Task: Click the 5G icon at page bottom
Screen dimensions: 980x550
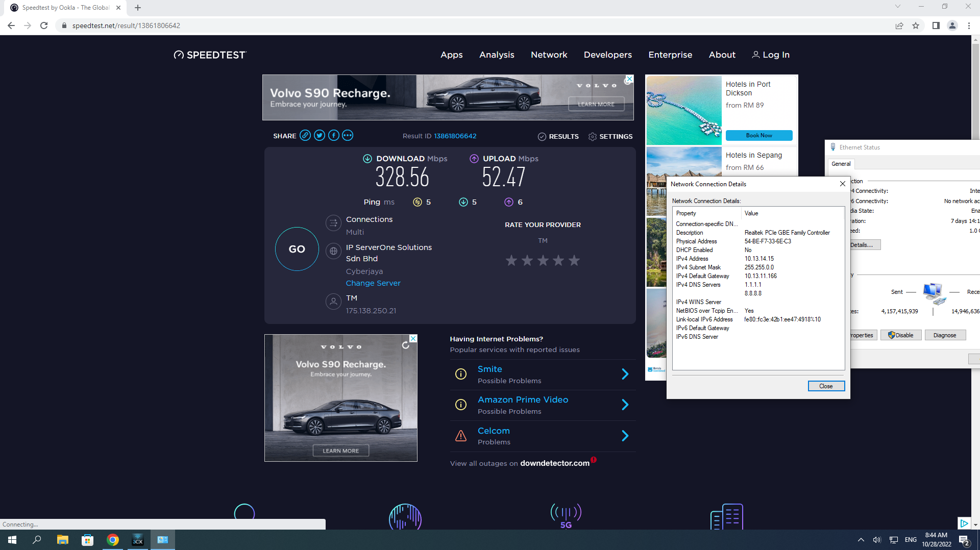Action: click(x=566, y=516)
